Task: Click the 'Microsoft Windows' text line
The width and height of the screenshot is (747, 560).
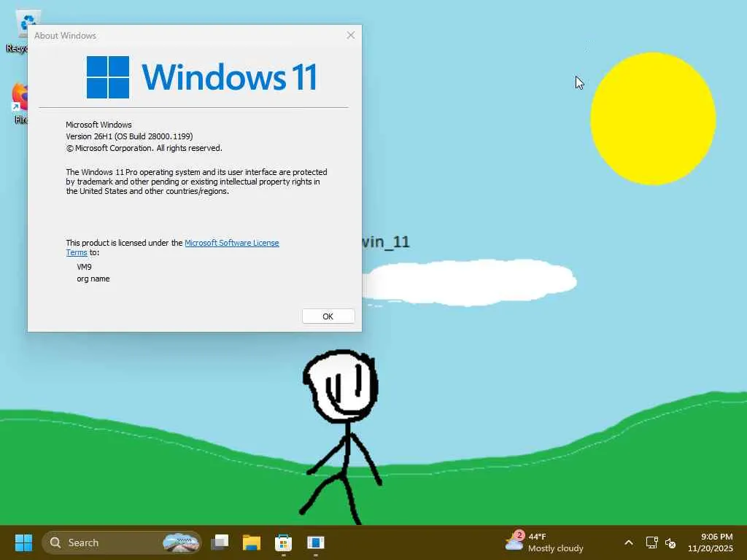Action: [98, 125]
